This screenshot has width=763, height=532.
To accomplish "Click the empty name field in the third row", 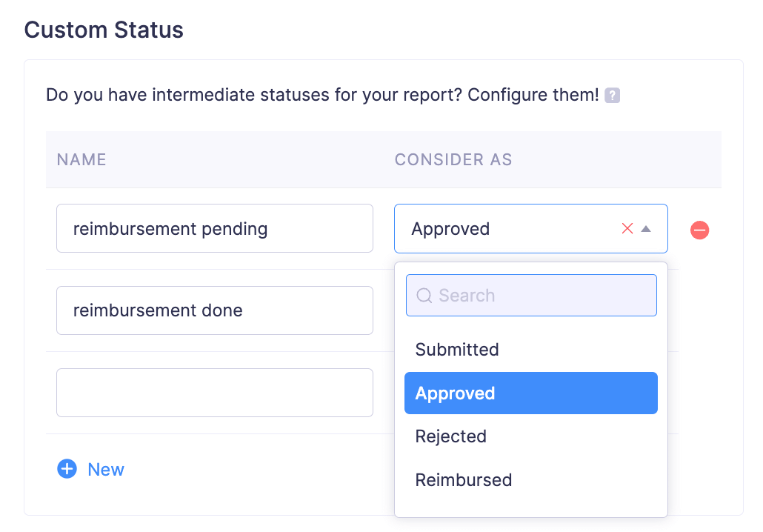I will [x=214, y=393].
